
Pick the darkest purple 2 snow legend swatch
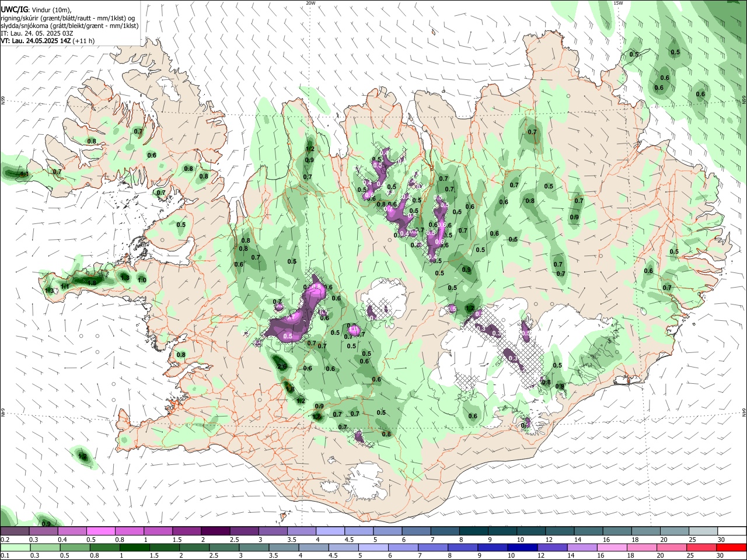click(215, 531)
